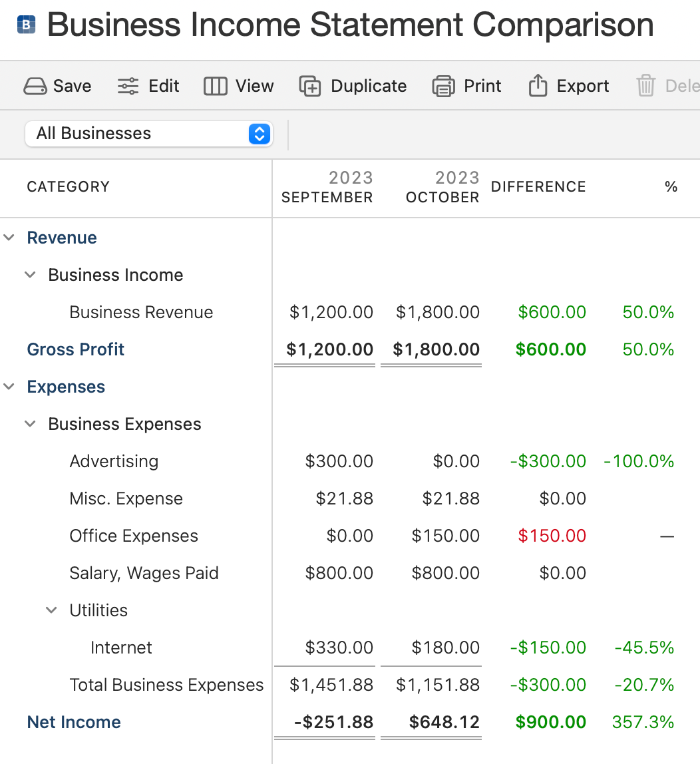Screen dimensions: 700x764
Task: Collapse the Revenue section
Action: point(9,238)
